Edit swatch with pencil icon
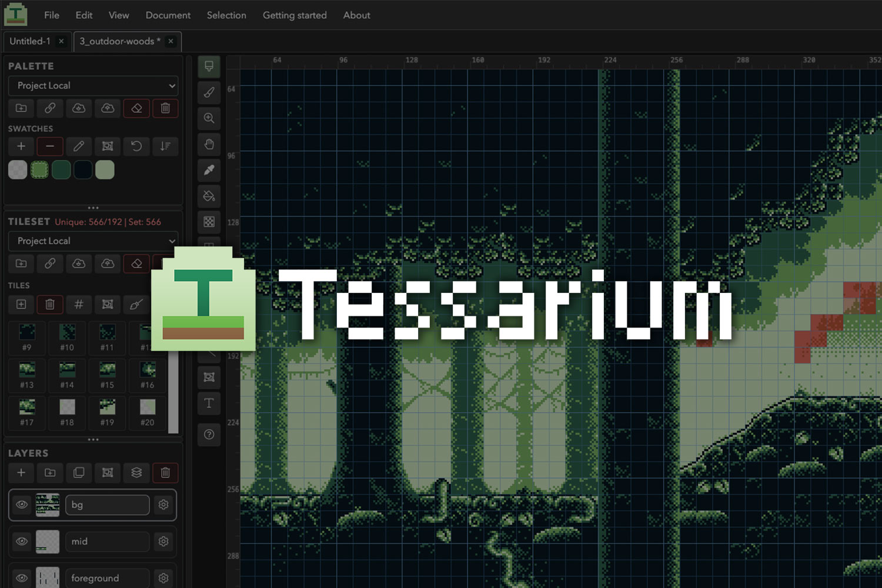Screen dimensions: 882x588 [x=79, y=146]
